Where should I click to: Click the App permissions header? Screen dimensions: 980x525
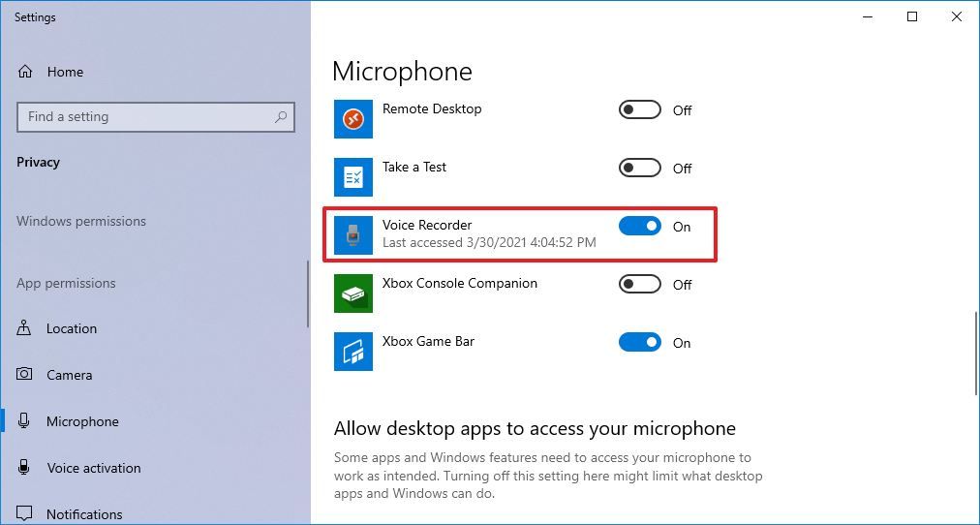point(66,283)
